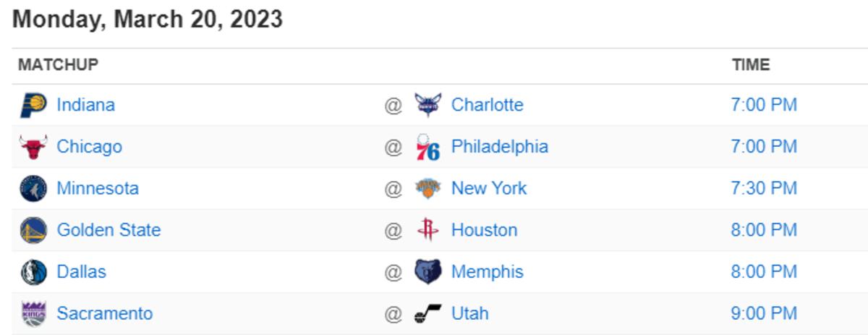Open the Philadelphia team link

tap(500, 147)
